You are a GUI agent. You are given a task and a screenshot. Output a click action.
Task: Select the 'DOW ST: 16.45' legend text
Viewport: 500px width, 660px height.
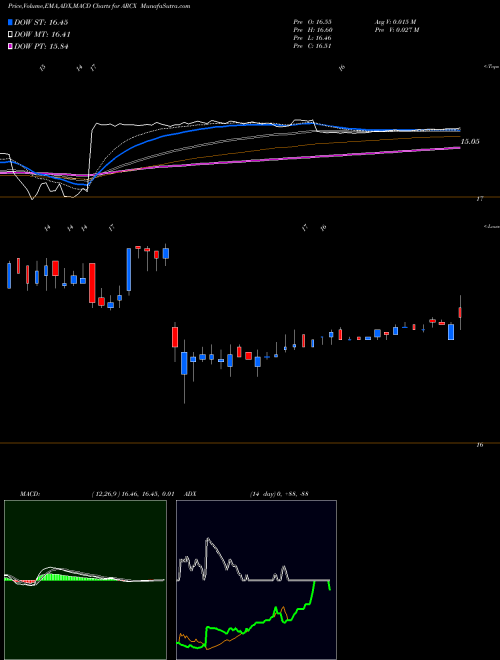pyautogui.click(x=41, y=22)
